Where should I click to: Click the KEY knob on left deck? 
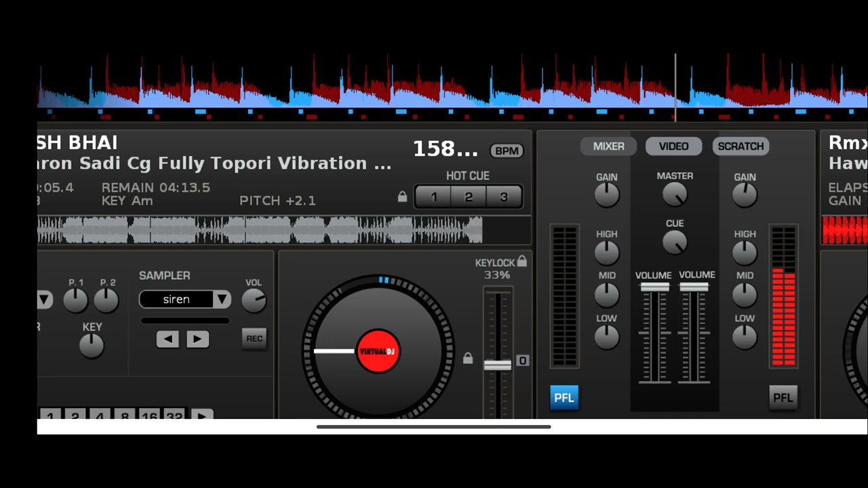92,346
